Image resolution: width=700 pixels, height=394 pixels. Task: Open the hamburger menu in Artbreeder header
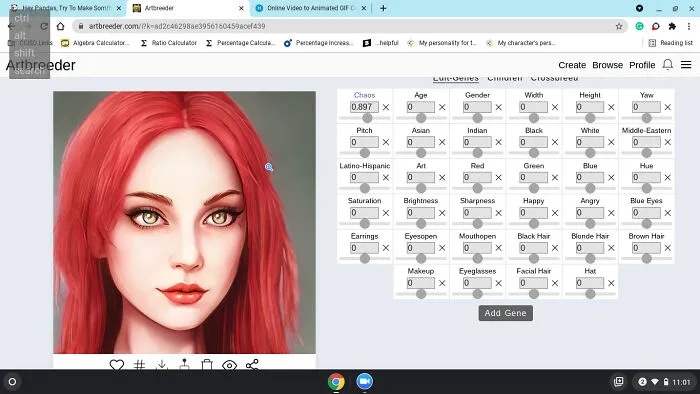[686, 65]
